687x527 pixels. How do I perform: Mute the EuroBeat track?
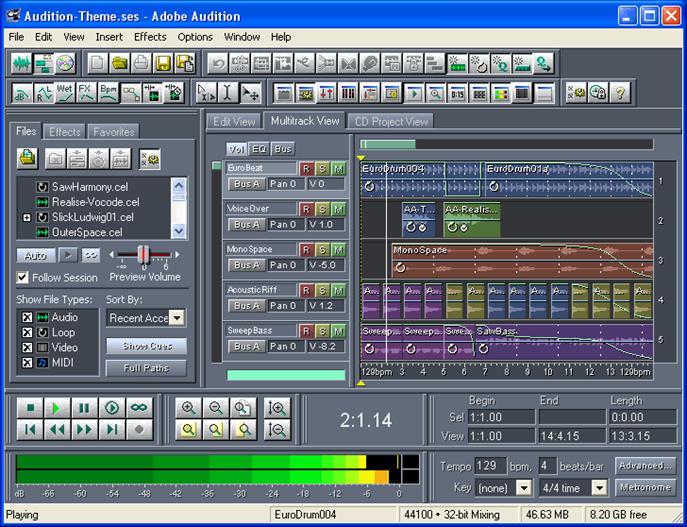339,168
